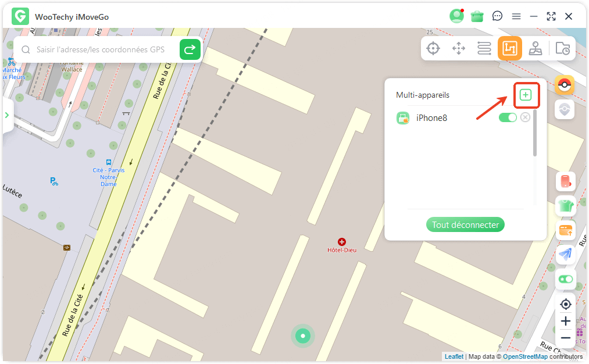Activate the joystick mode icon

click(x=536, y=48)
